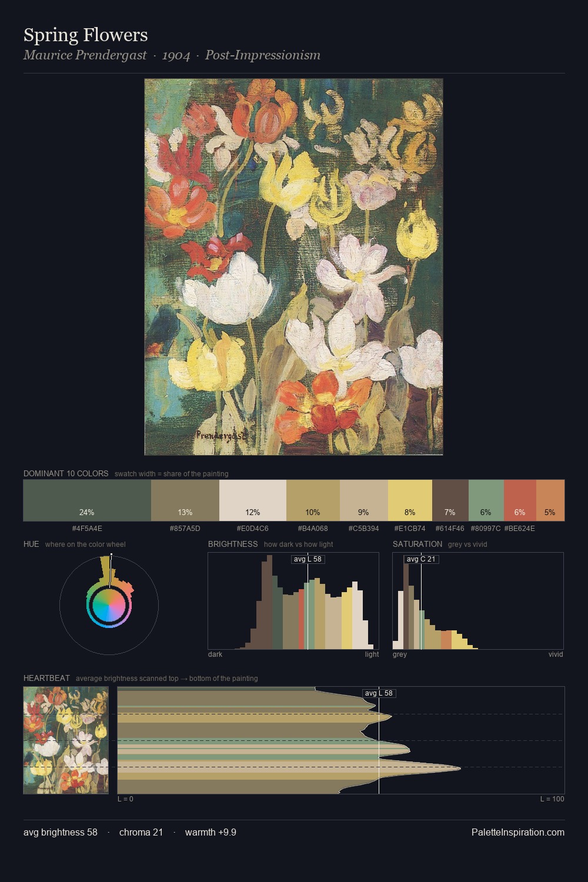Select the 9% beige swatch
This screenshot has height=882, width=588.
pos(364,500)
